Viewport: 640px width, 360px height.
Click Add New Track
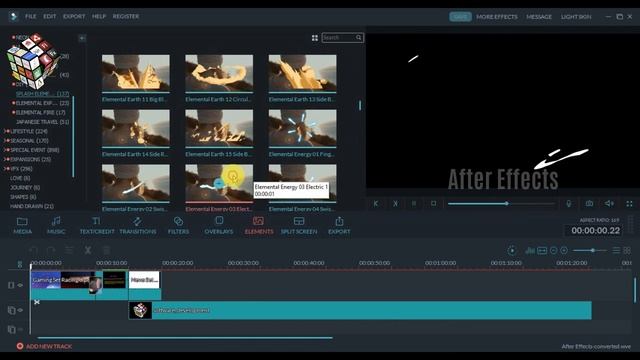(x=44, y=346)
